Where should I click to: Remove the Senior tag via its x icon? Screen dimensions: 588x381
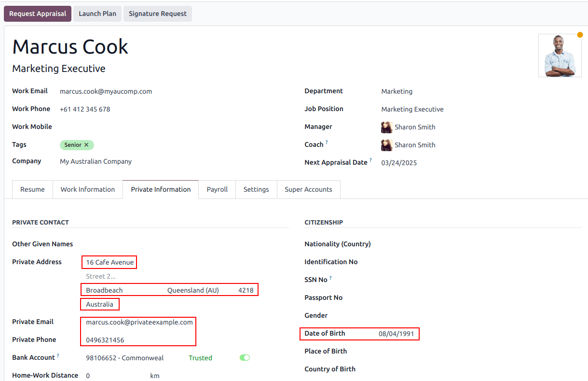(x=87, y=145)
